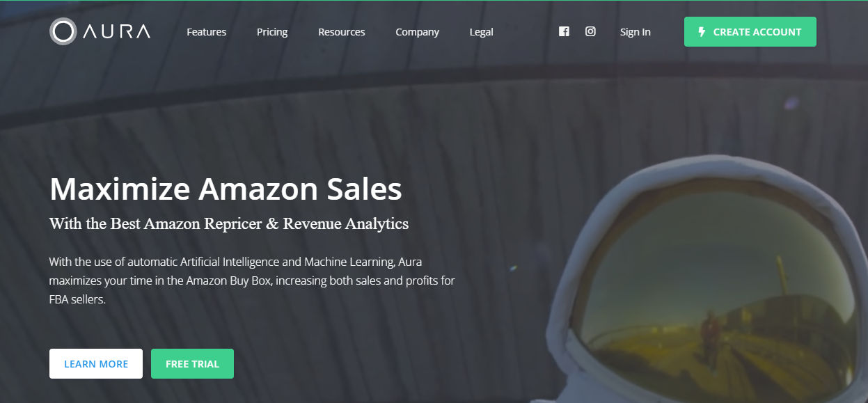Expand the Legal menu
The image size is (868, 403).
[x=482, y=32]
